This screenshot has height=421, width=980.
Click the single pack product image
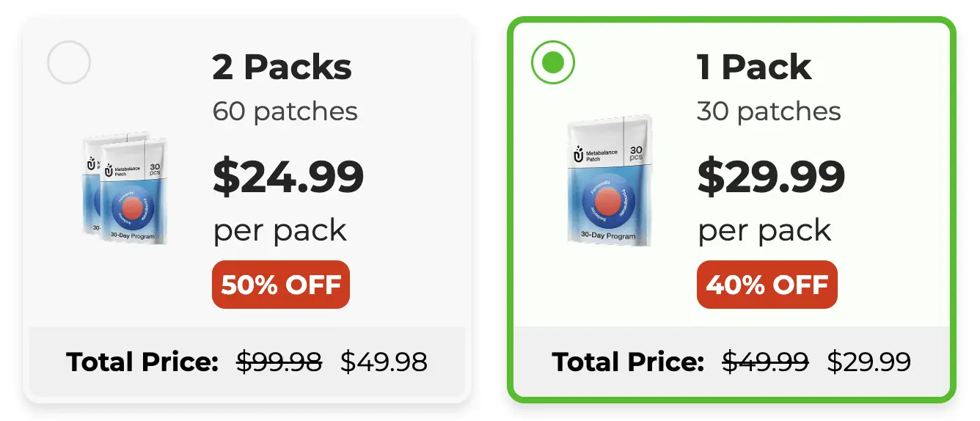(610, 181)
